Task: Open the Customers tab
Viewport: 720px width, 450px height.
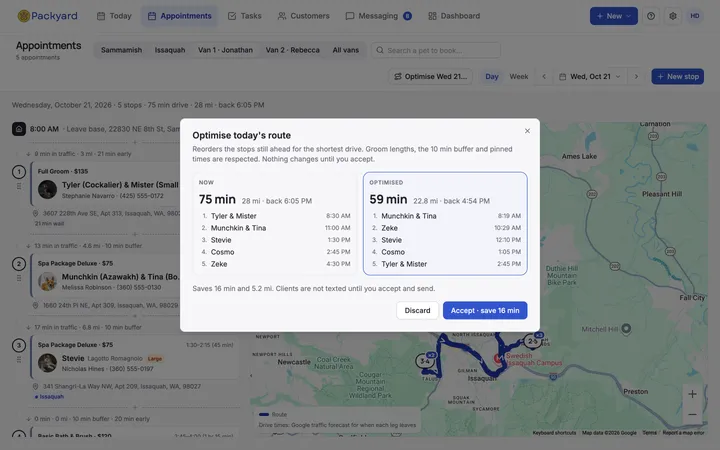Action: point(304,16)
